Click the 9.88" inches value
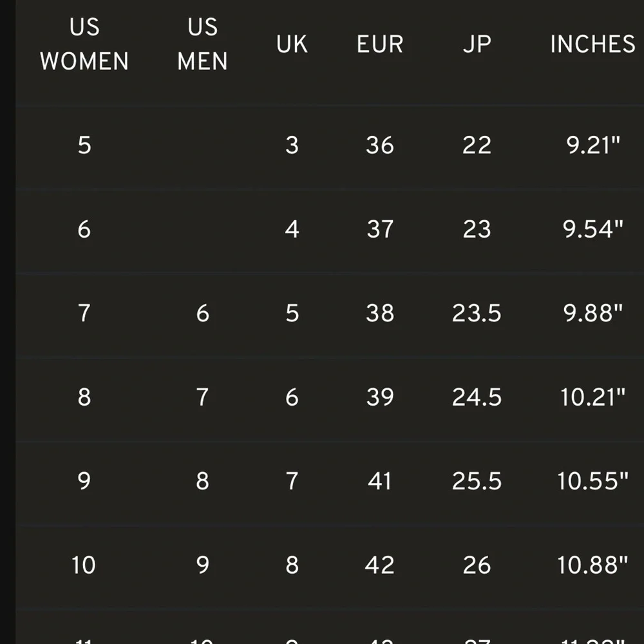 (x=593, y=314)
